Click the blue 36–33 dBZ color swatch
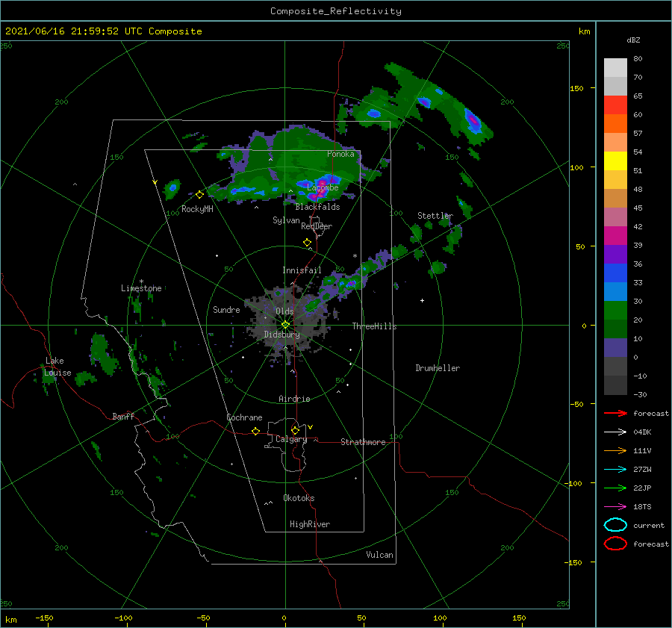 click(615, 273)
